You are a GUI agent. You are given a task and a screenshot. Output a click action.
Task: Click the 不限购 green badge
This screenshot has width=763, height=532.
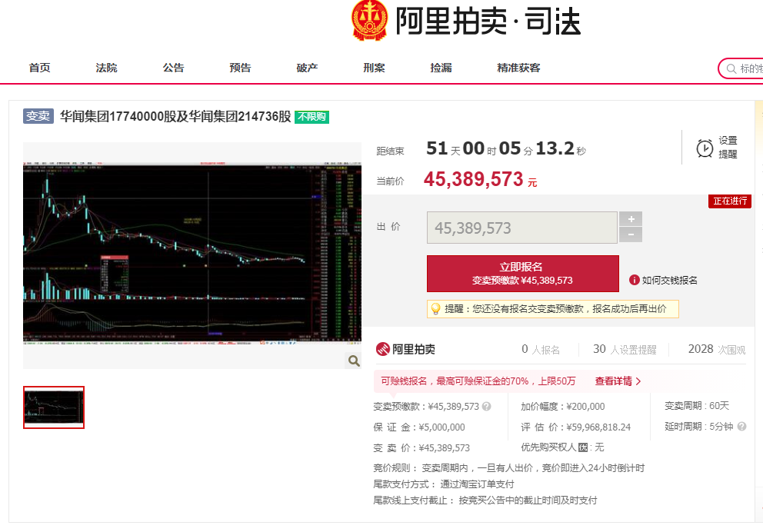pyautogui.click(x=312, y=117)
